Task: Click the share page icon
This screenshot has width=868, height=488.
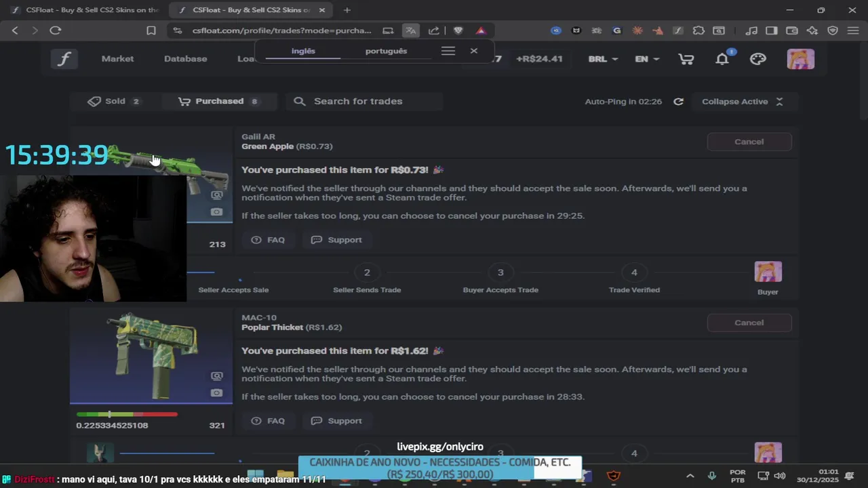Action: [434, 30]
